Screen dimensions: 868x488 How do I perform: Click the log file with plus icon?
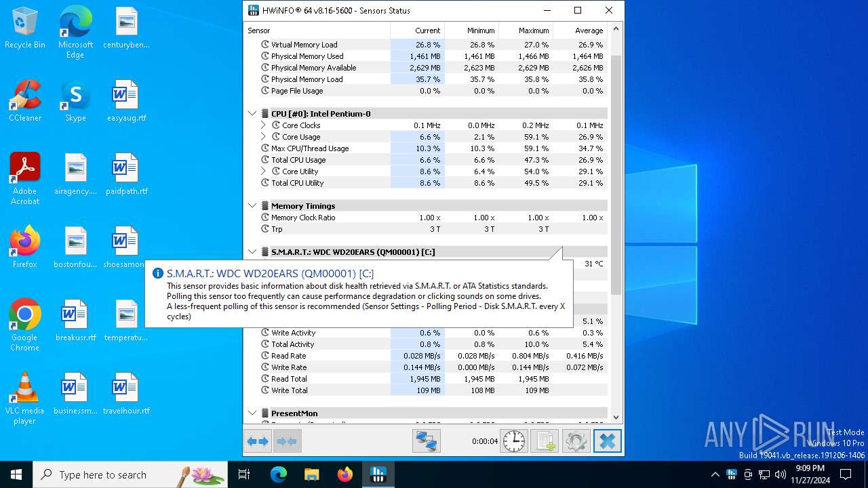(545, 441)
